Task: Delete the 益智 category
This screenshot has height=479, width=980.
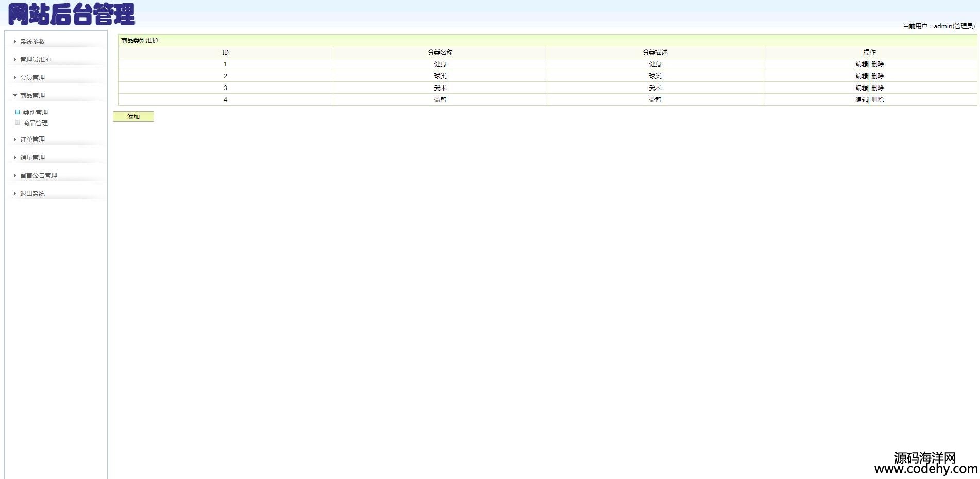Action: coord(877,100)
